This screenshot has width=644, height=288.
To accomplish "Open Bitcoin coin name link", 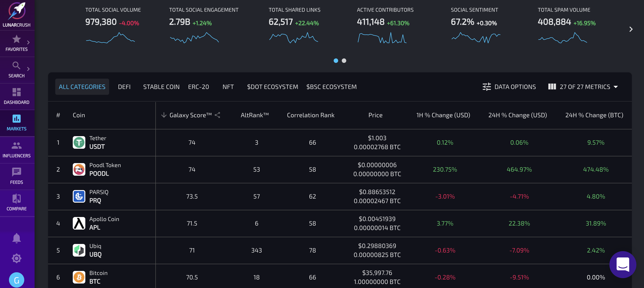I will point(99,273).
